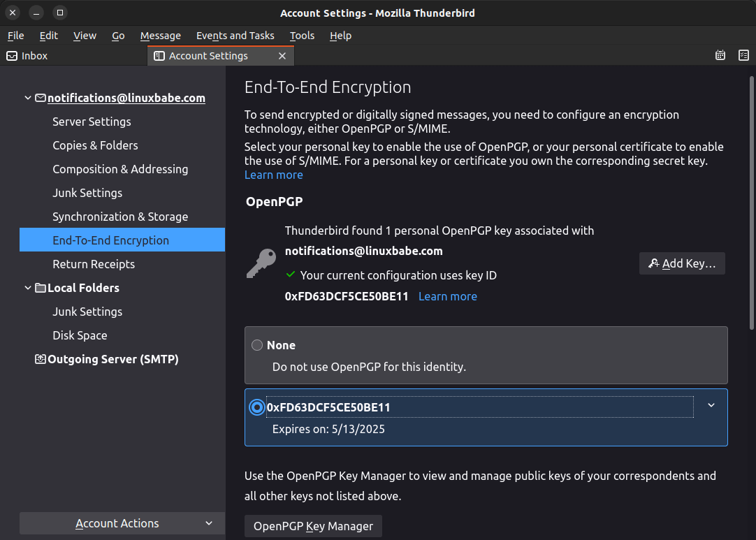Expand the key details chevron
756x540 pixels.
tap(711, 405)
